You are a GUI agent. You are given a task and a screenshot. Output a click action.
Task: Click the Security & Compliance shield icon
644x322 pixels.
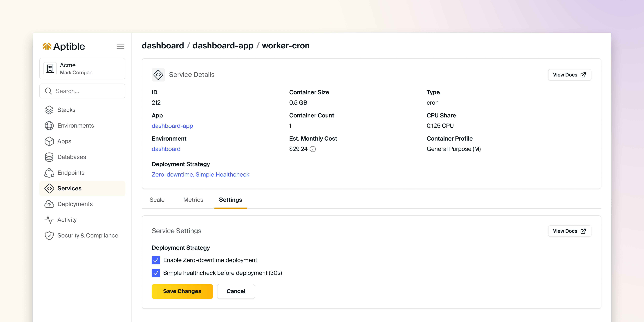pyautogui.click(x=49, y=235)
